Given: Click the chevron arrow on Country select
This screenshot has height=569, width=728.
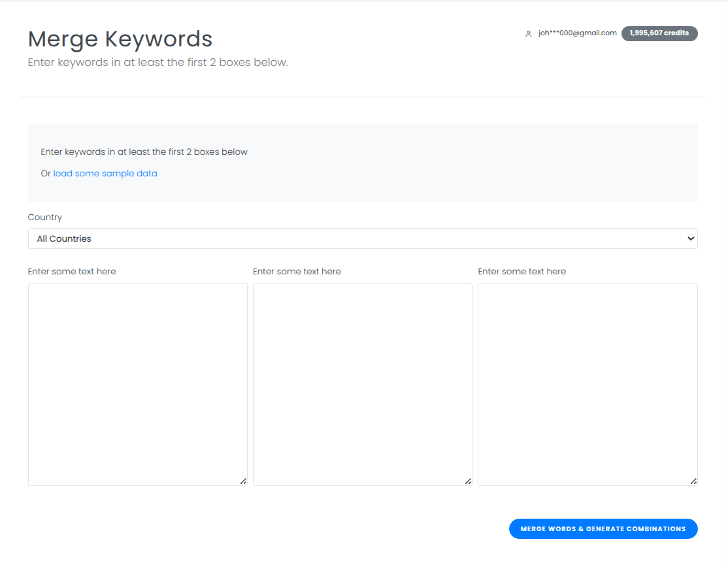Looking at the screenshot, I should pyautogui.click(x=691, y=238).
